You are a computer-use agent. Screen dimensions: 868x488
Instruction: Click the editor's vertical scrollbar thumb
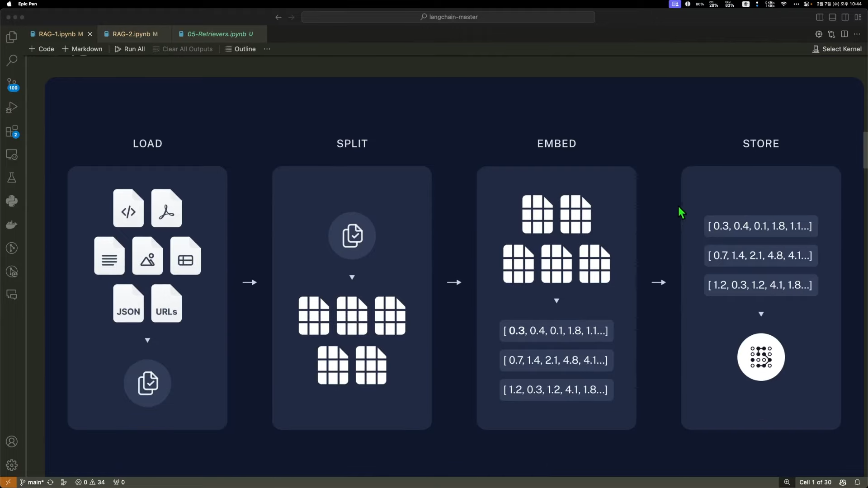[x=865, y=150]
